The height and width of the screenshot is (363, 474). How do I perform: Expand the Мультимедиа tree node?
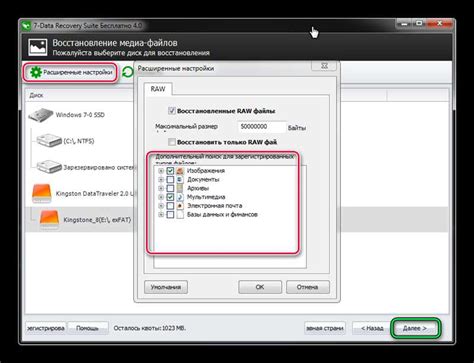161,197
